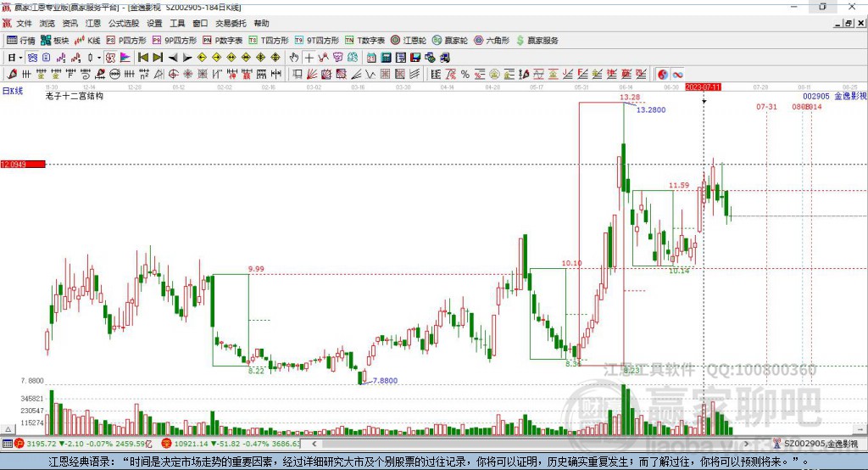Select the red pen drawing tool
868x470 pixels.
pos(12,75)
